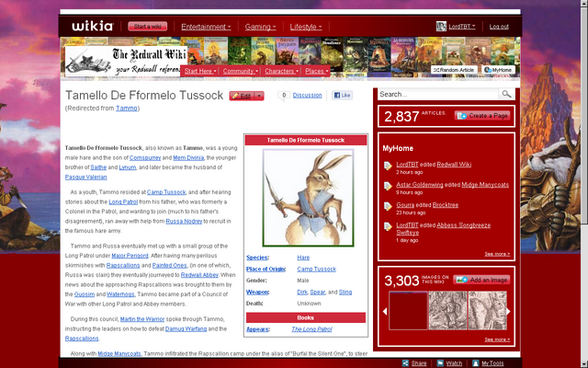Open the Cornspurrey link

tap(145, 157)
